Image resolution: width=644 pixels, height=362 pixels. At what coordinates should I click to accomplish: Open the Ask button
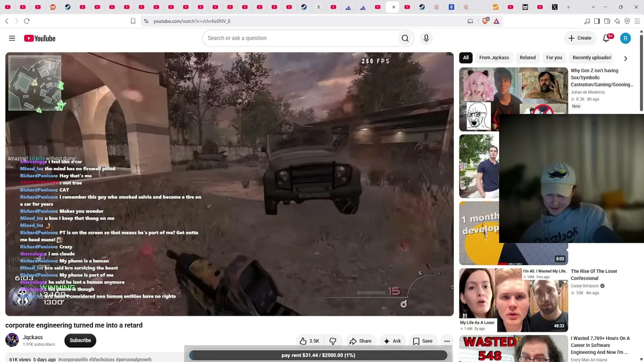pos(392,341)
